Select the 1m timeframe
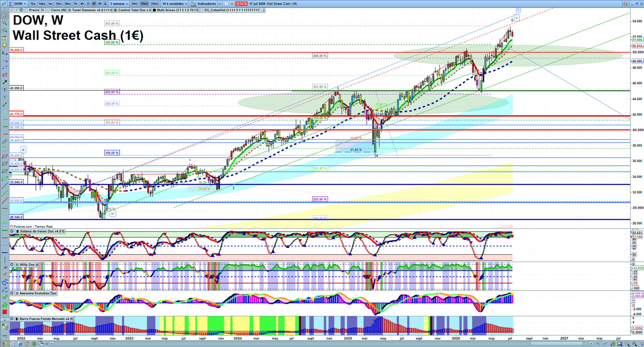644x347 pixels. [50, 4]
